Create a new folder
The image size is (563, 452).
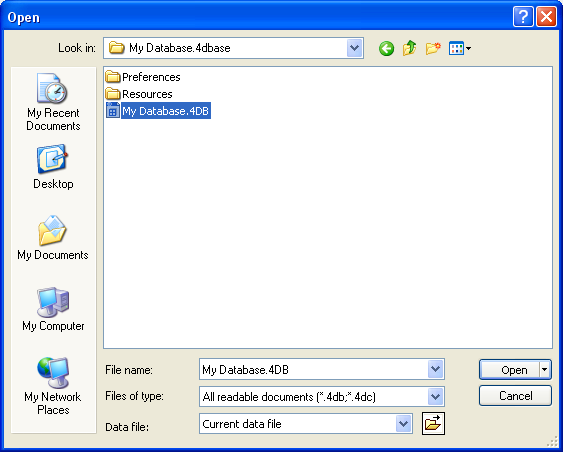click(x=433, y=48)
